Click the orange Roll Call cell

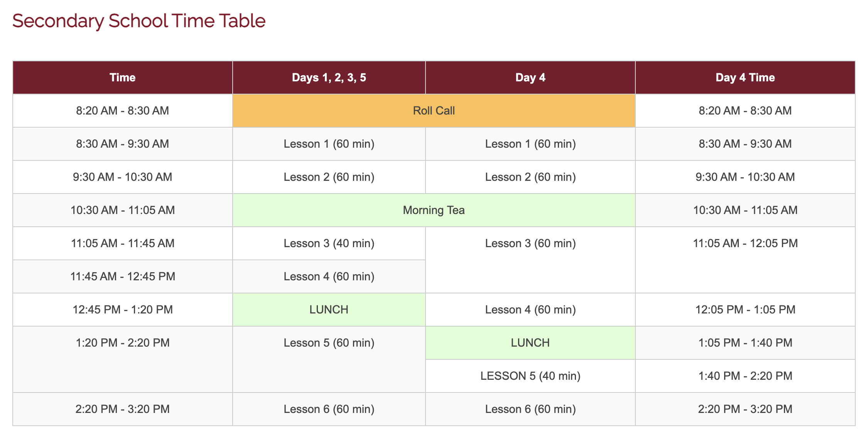(x=434, y=111)
